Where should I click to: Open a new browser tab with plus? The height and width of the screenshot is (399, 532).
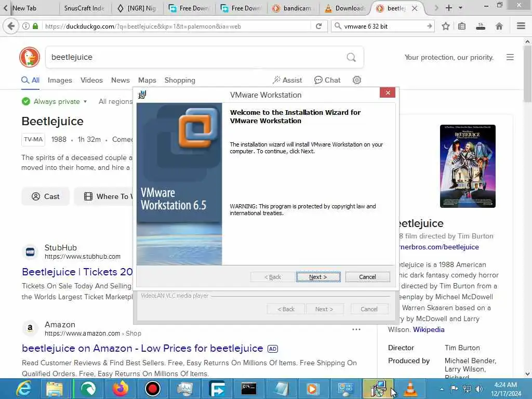coord(448,8)
